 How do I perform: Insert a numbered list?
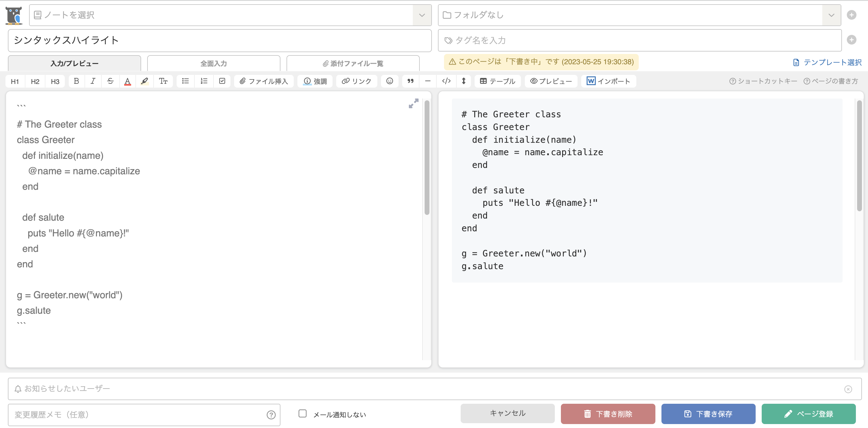point(204,81)
